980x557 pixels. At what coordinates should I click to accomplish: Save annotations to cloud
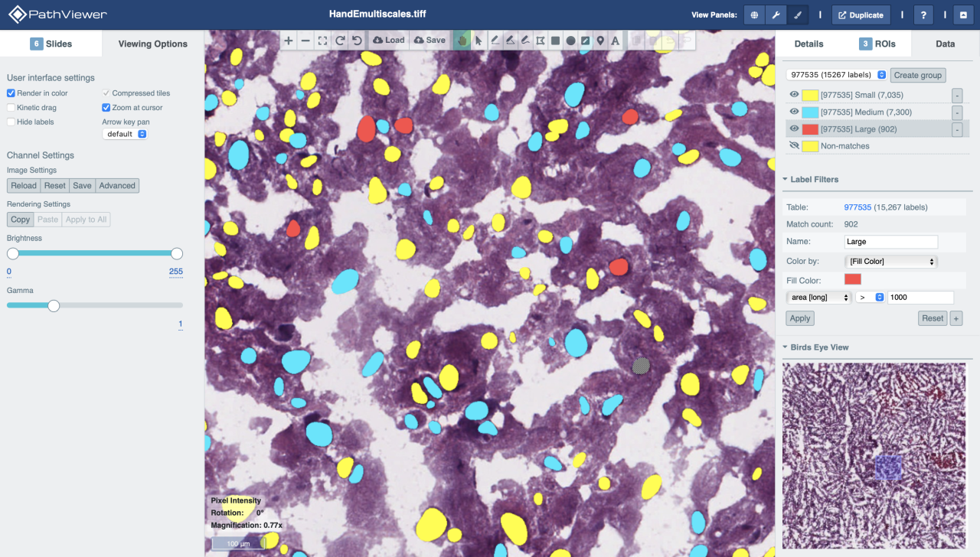(429, 41)
